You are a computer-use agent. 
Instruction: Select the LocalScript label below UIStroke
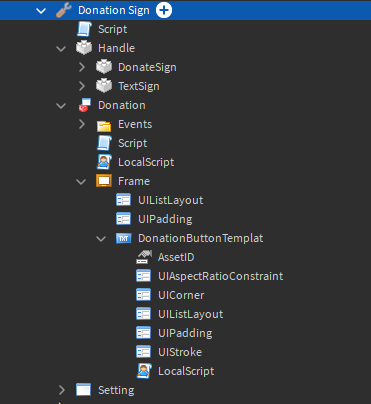tap(186, 371)
